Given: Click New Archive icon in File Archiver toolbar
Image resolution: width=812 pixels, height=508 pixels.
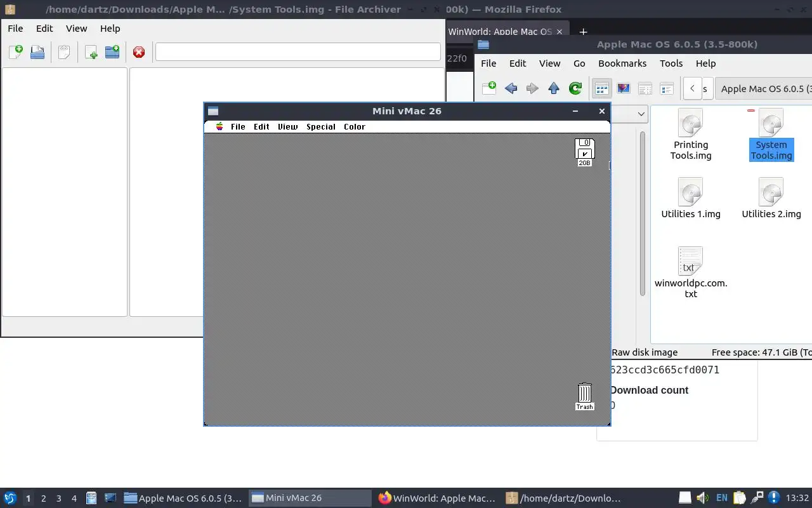Looking at the screenshot, I should point(15,52).
